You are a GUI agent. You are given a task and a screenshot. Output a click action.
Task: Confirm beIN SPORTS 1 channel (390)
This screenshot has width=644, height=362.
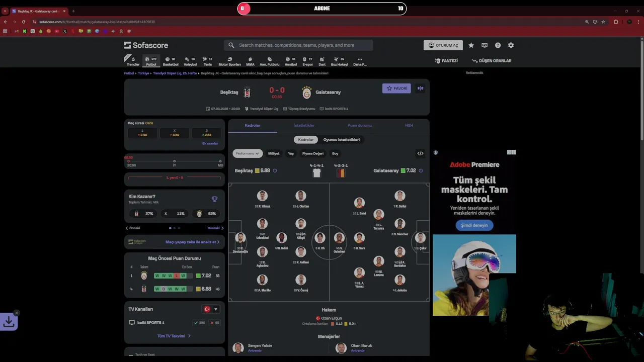200,323
